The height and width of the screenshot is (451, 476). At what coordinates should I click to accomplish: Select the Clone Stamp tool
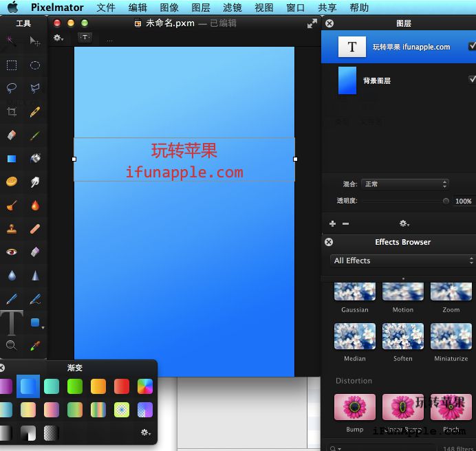point(12,229)
